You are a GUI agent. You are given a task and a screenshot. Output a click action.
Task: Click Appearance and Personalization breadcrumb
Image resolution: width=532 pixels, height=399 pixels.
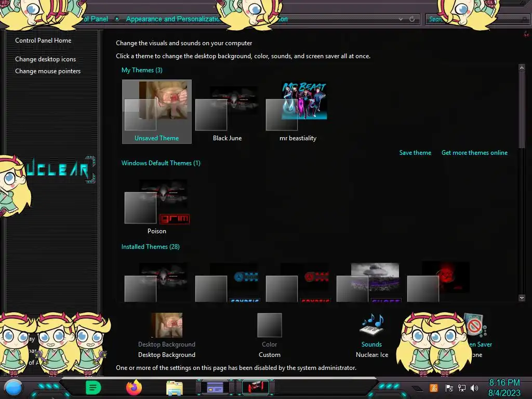tap(173, 19)
